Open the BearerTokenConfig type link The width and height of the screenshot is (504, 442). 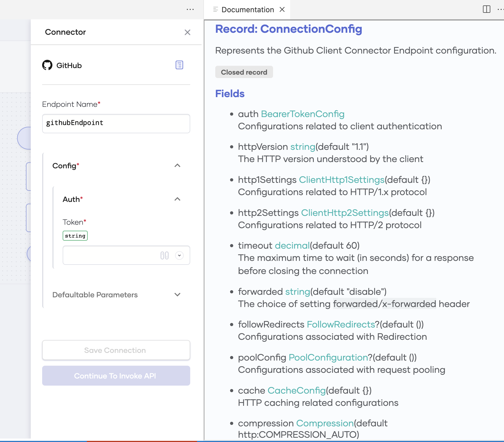302,114
